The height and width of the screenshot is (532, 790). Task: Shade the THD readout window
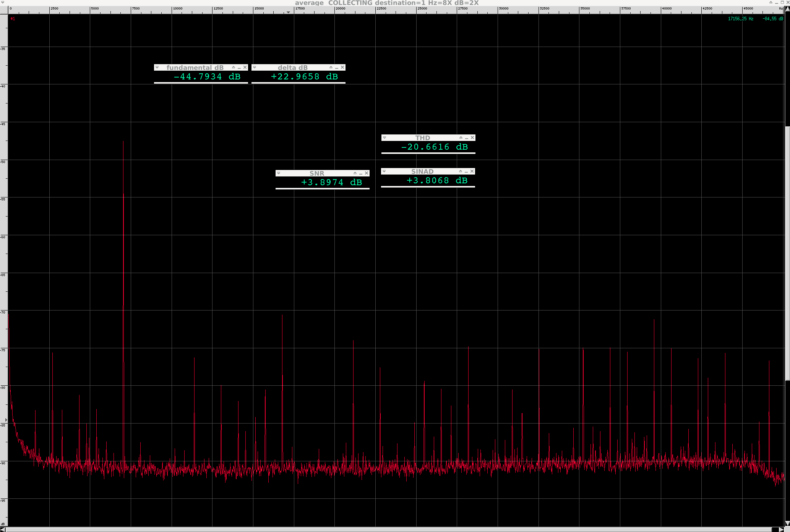click(x=461, y=138)
